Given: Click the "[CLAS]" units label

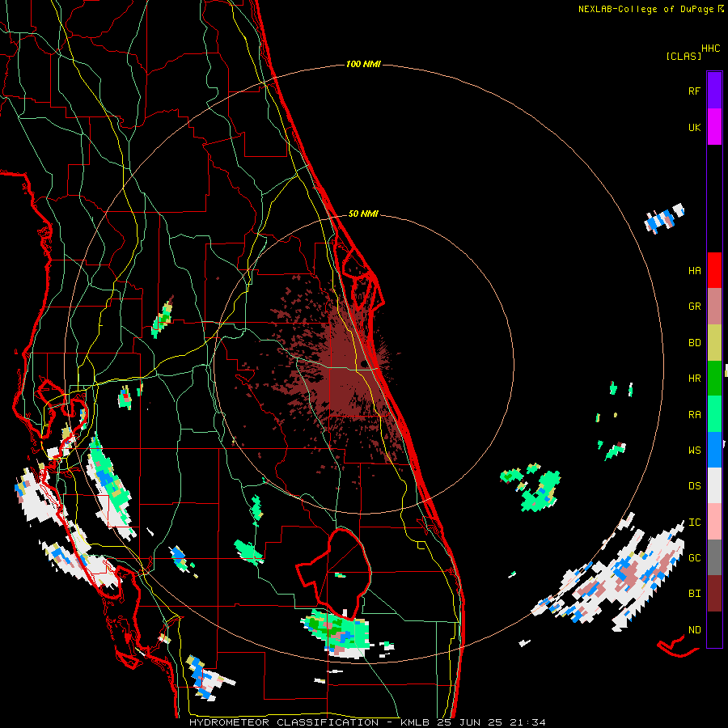Looking at the screenshot, I should click(684, 57).
